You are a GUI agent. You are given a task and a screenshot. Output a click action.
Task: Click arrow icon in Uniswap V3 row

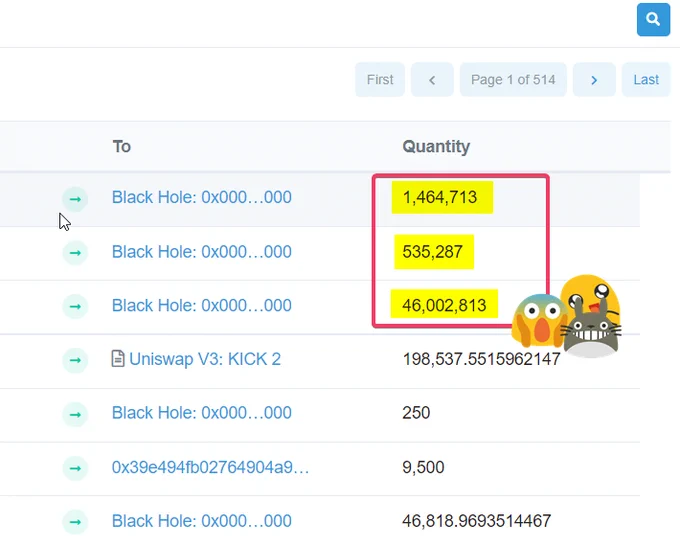pyautogui.click(x=75, y=360)
